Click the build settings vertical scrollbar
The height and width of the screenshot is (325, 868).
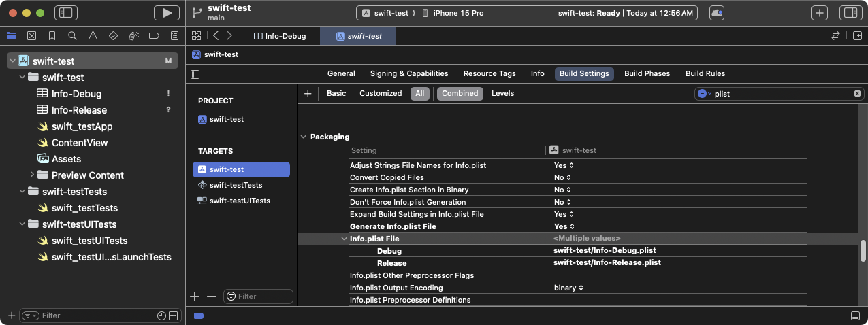click(x=863, y=250)
